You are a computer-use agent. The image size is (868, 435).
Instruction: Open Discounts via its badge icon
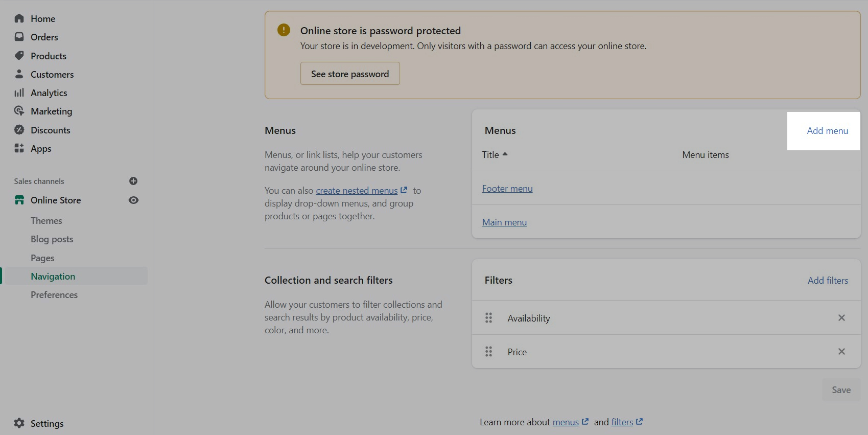(x=19, y=130)
